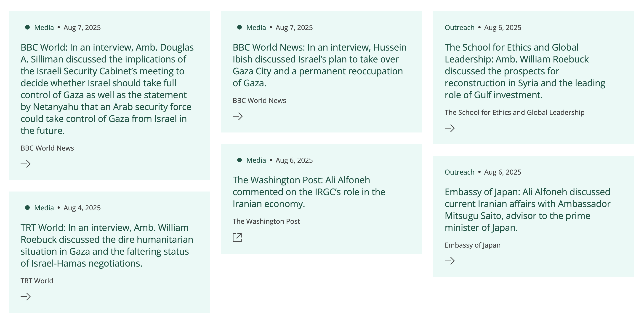Click TRT World source label
The image size is (644, 324).
(37, 281)
